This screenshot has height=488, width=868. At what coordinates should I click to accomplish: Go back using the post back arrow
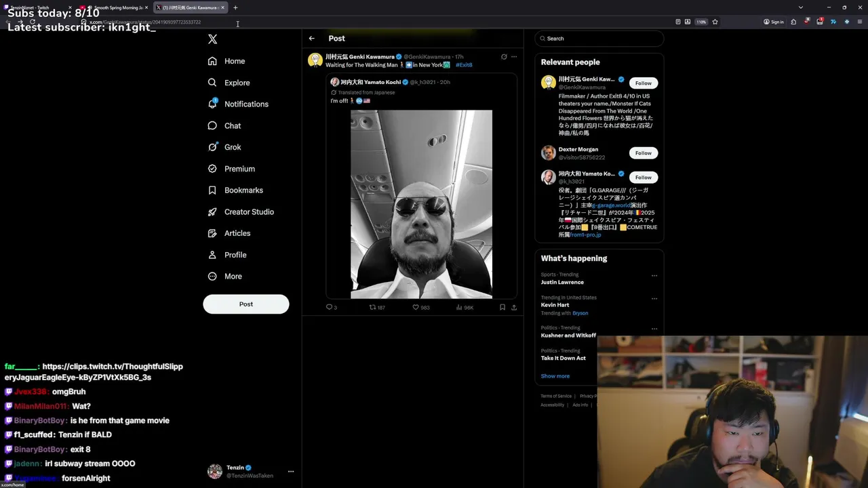click(x=311, y=39)
